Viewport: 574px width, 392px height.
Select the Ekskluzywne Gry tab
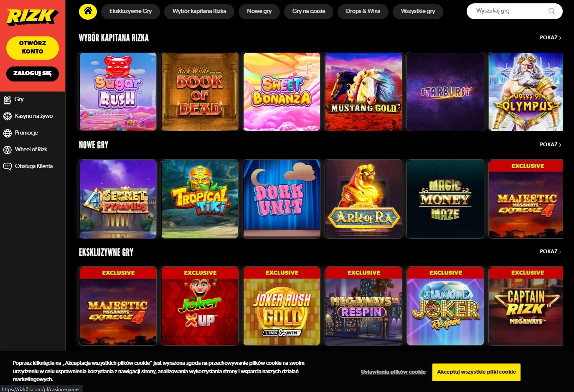[x=130, y=11]
